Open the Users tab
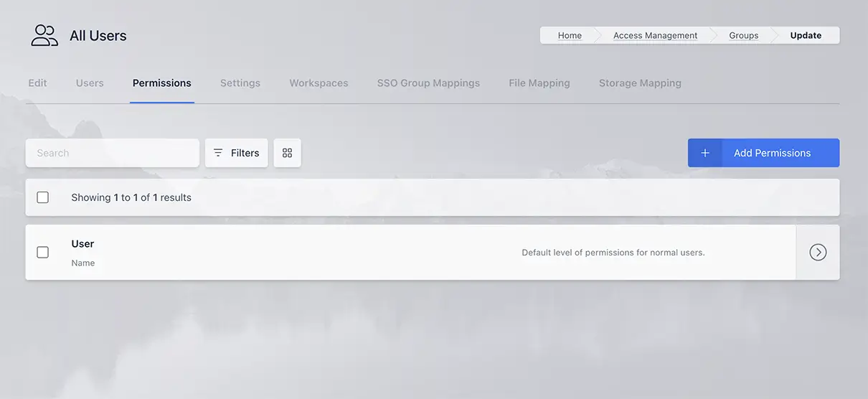This screenshot has height=399, width=868. (x=90, y=83)
